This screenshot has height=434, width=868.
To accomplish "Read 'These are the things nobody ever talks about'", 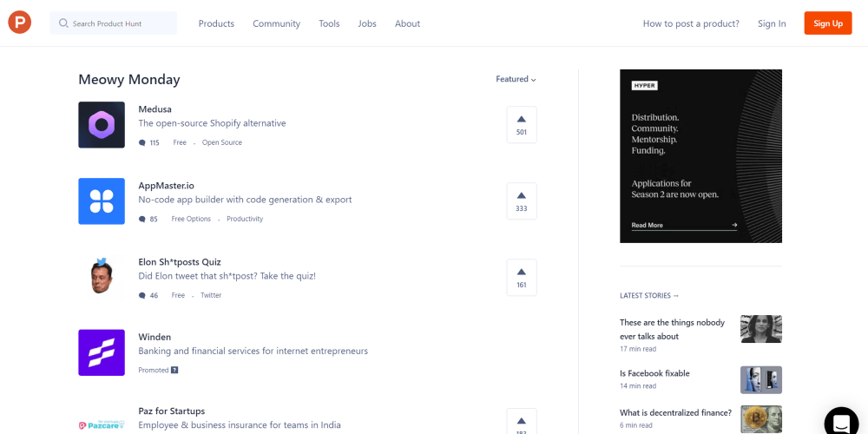I will click(672, 329).
